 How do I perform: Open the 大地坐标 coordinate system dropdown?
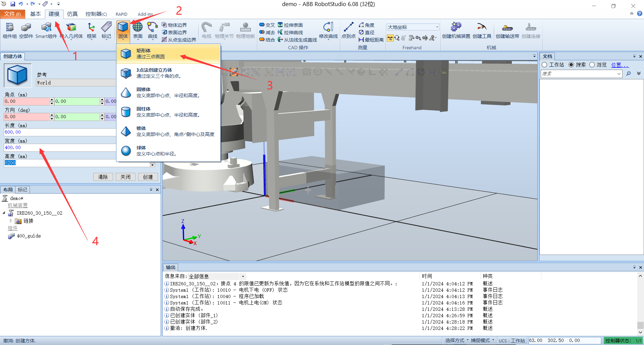pyautogui.click(x=437, y=27)
